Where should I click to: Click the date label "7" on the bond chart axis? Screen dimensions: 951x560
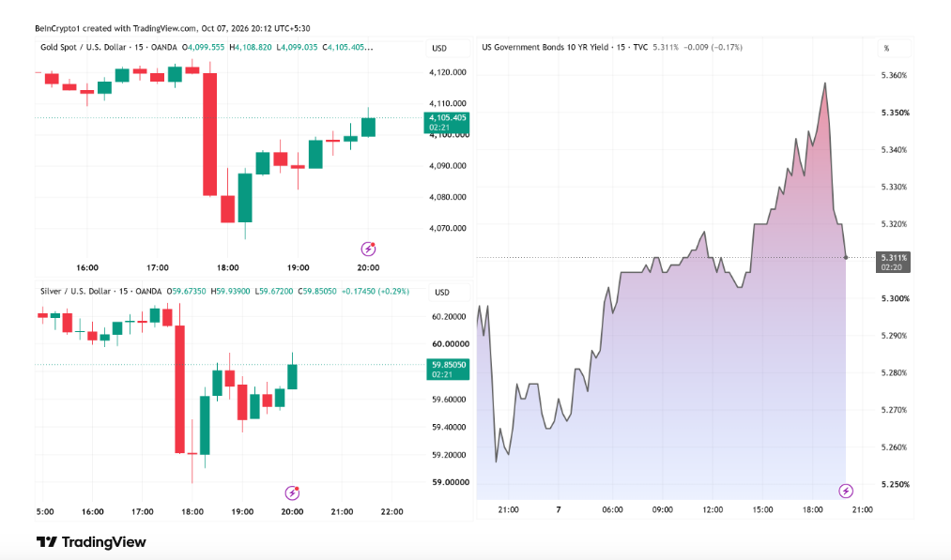click(559, 509)
